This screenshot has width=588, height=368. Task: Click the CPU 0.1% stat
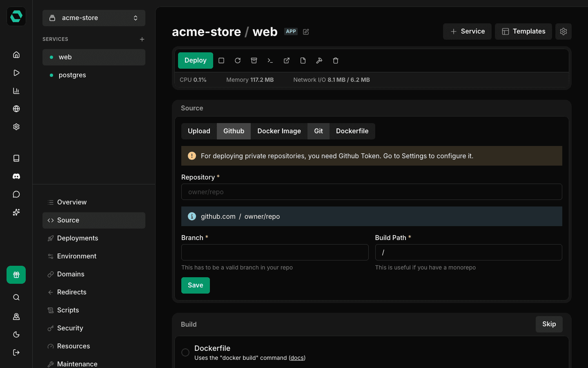193,80
